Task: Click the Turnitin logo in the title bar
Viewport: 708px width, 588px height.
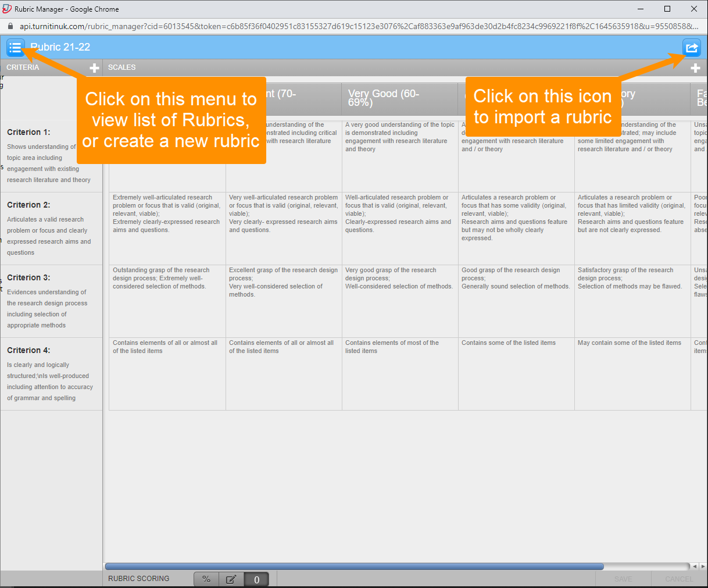Action: (7, 9)
